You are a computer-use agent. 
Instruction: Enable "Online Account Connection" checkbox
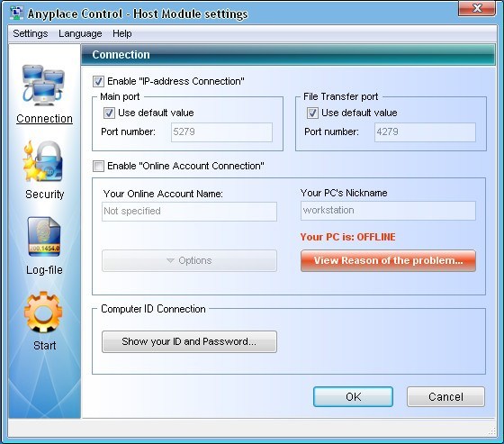98,166
